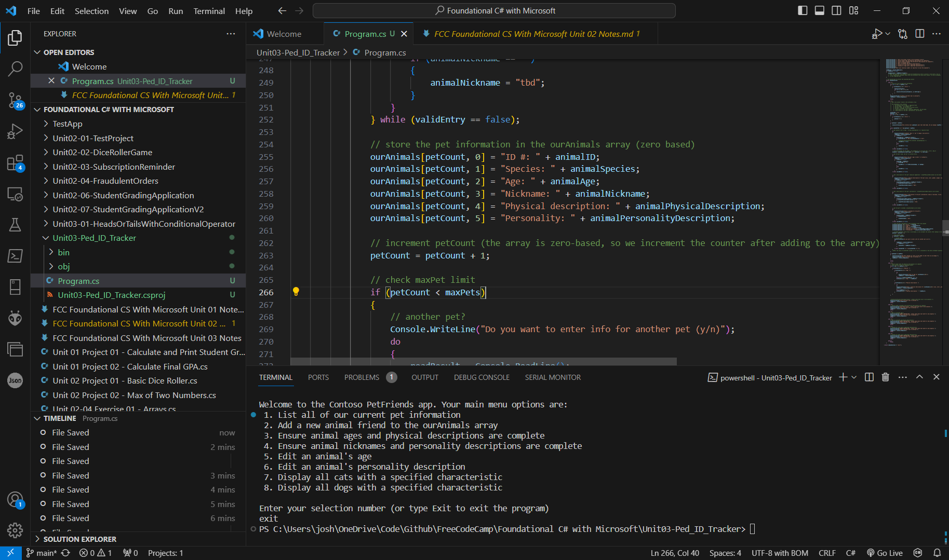Image resolution: width=949 pixels, height=560 pixels.
Task: Expand the TestApp folder
Action: pos(67,124)
